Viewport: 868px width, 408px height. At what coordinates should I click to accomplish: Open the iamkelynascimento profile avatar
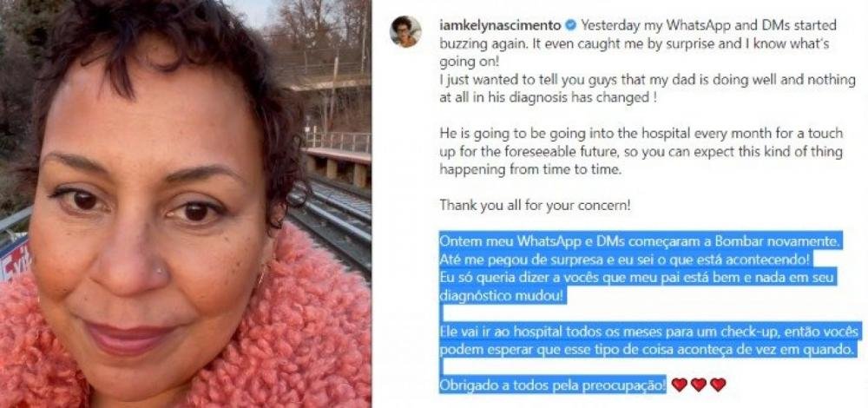click(x=405, y=31)
